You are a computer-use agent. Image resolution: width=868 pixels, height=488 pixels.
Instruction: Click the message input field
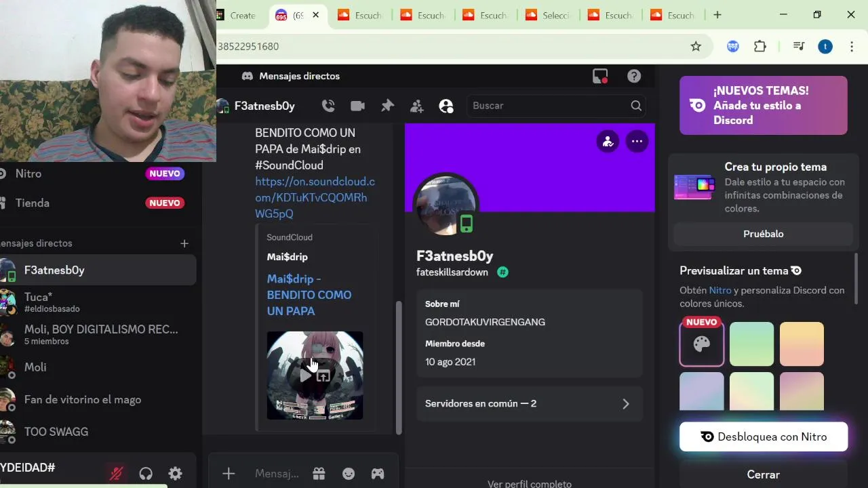(x=277, y=474)
